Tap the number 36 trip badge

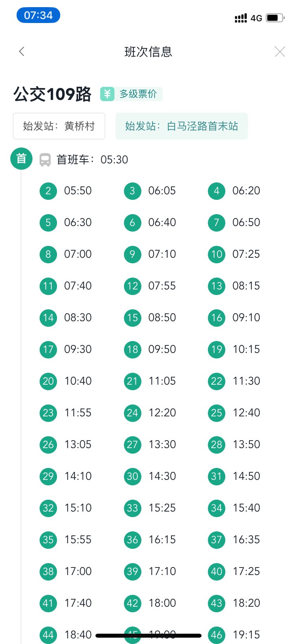pos(132,540)
